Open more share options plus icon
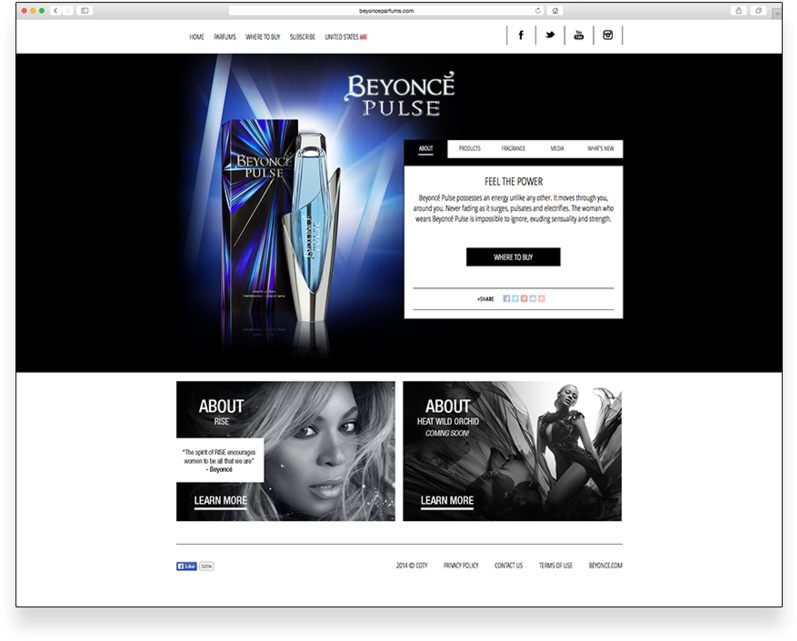 click(x=541, y=298)
